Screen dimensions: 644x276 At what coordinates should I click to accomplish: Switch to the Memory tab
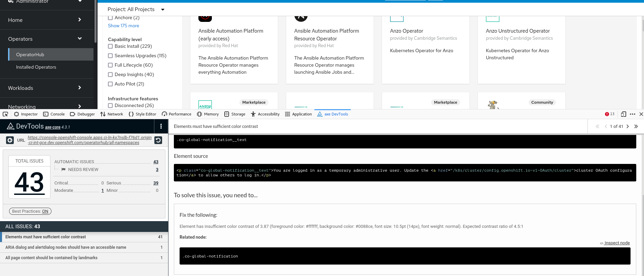click(x=208, y=114)
